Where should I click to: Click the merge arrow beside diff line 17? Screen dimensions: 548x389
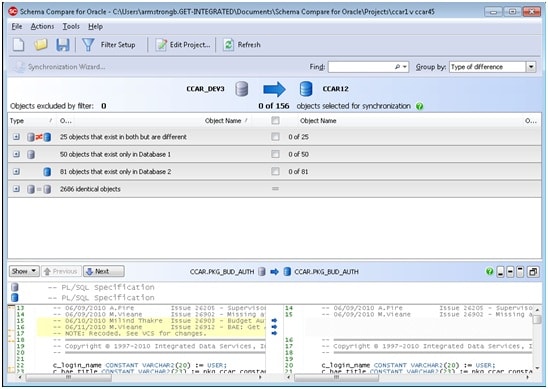click(274, 333)
